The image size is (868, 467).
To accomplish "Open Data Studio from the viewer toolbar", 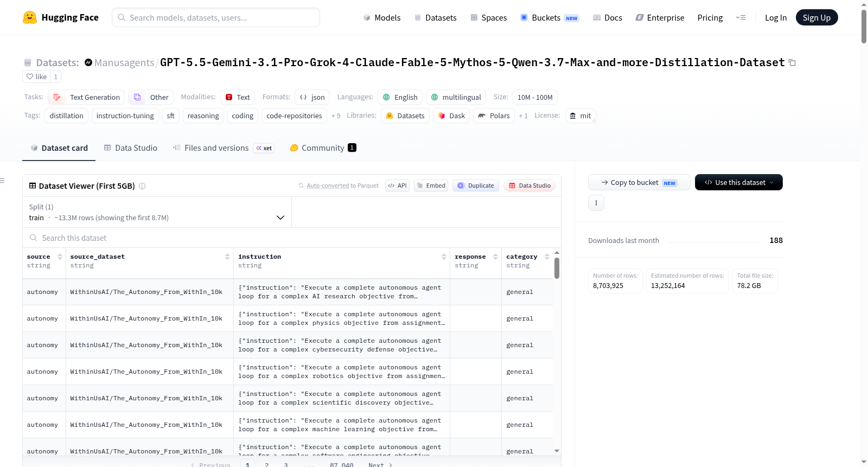I will tap(529, 185).
